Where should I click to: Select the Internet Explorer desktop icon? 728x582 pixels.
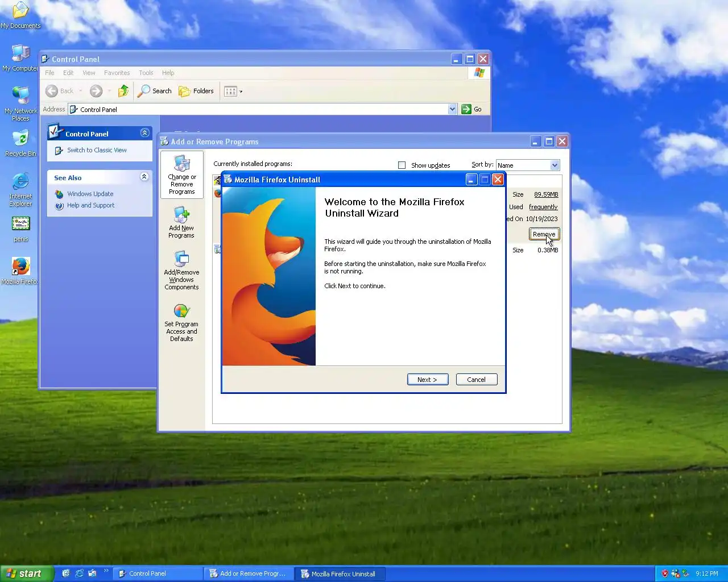click(20, 190)
